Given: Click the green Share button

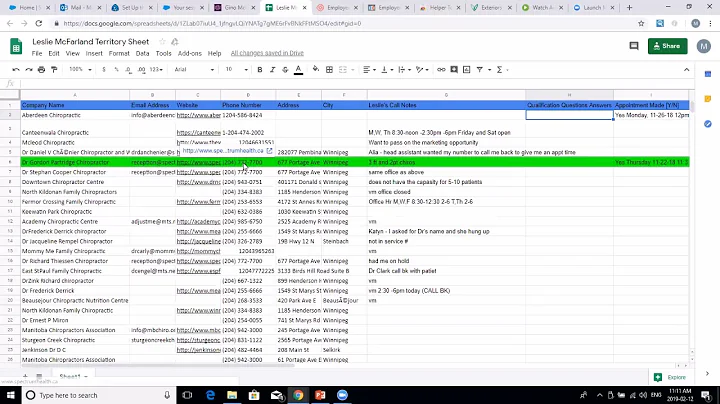Looking at the screenshot, I should (x=667, y=46).
